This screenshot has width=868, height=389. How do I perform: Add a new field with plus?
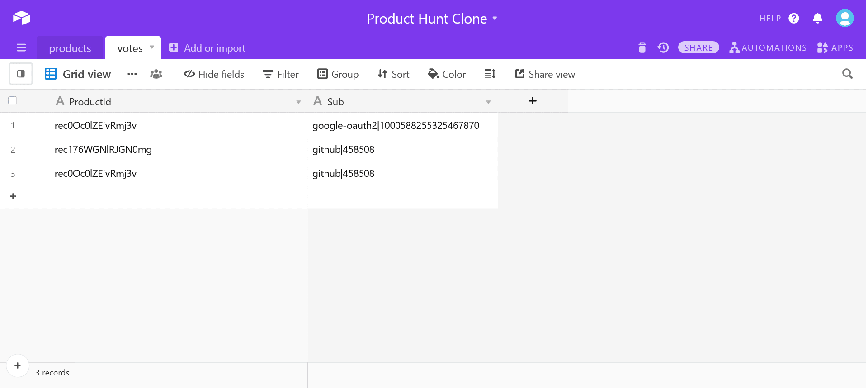point(533,101)
